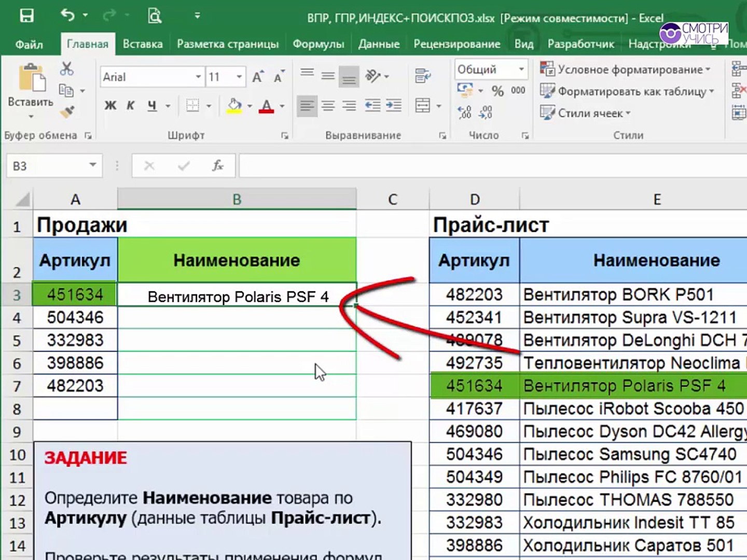The height and width of the screenshot is (560, 747).
Task: Click the text orientation icon
Action: [374, 76]
